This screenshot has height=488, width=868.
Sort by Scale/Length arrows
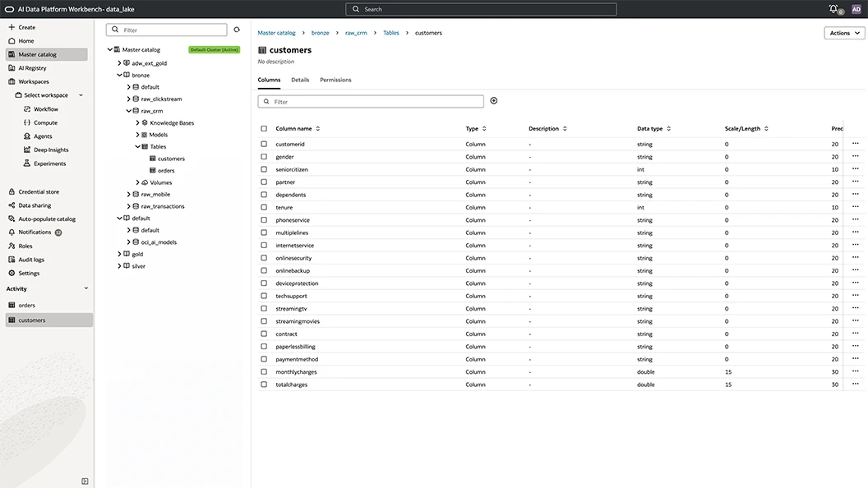766,128
